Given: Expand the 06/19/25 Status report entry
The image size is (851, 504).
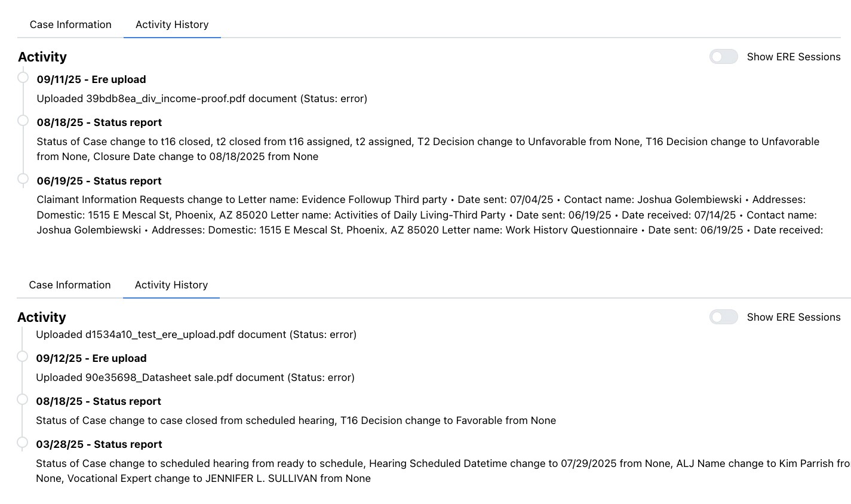Looking at the screenshot, I should tap(99, 180).
